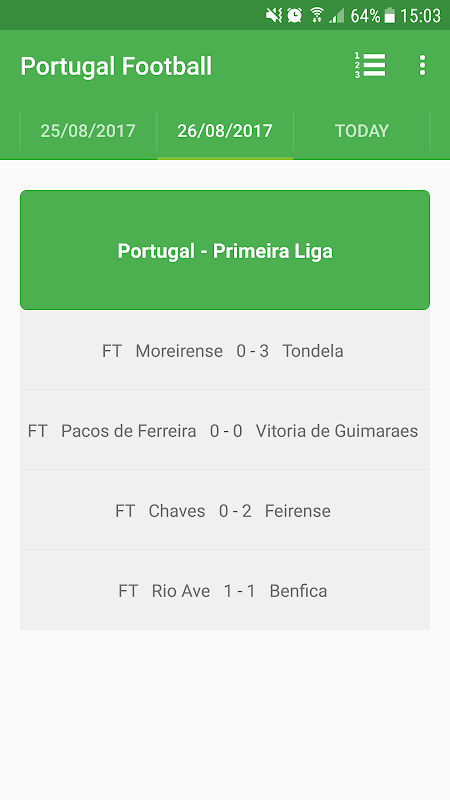Open the Moreirense vs Tondela match
The width and height of the screenshot is (450, 800).
tap(225, 351)
